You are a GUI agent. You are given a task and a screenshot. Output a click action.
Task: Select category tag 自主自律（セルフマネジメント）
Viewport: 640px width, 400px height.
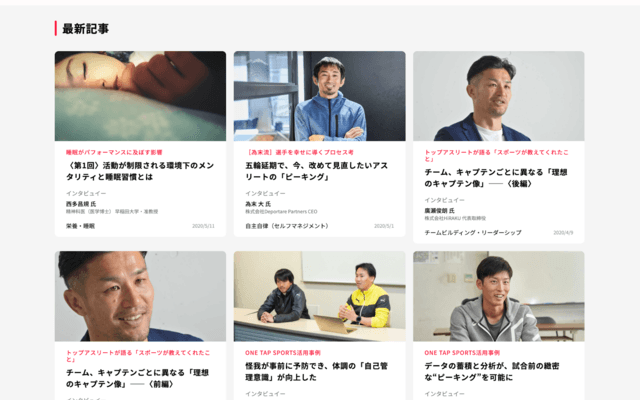click(287, 226)
